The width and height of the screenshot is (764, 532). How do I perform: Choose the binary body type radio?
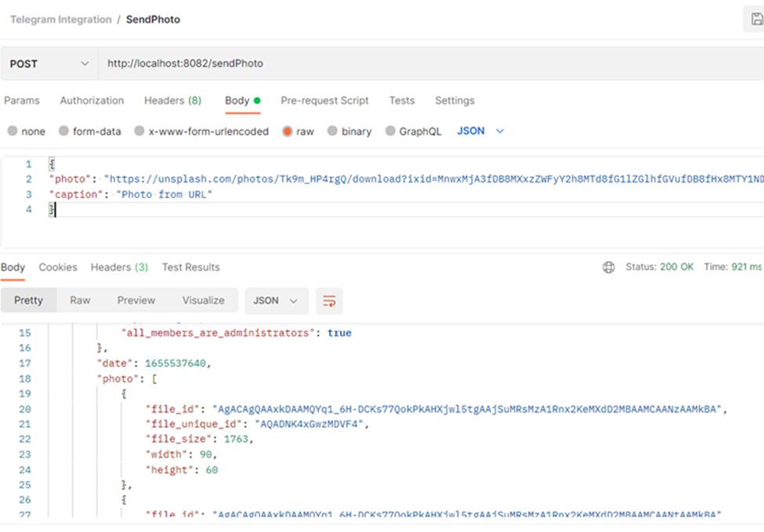tap(333, 132)
